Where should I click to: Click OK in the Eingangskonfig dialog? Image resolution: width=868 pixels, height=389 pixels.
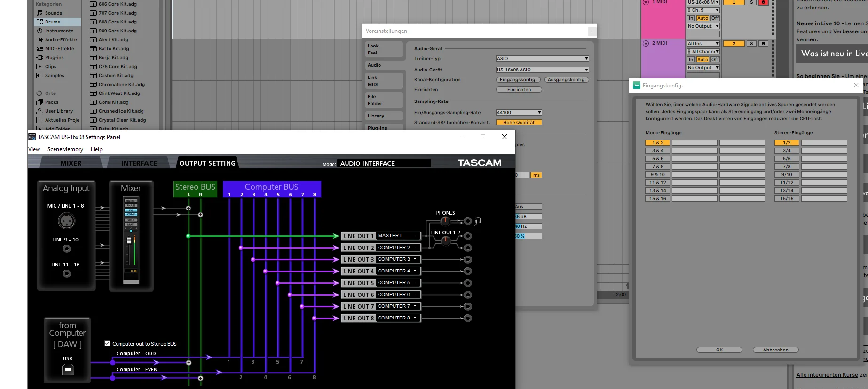(x=719, y=350)
